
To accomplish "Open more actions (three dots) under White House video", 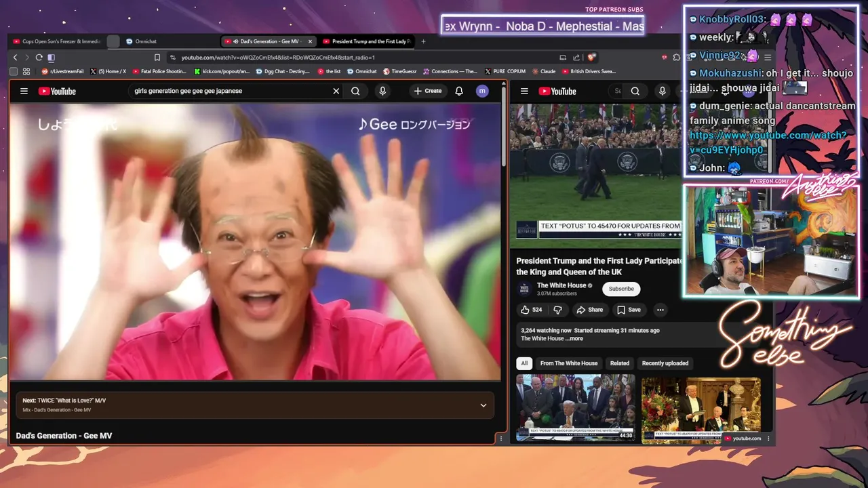I will click(660, 310).
